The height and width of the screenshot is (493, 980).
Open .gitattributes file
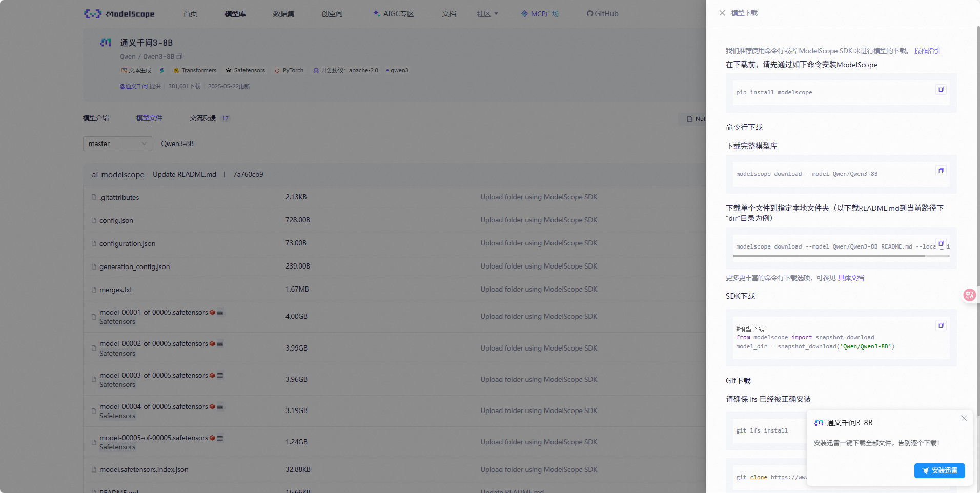click(x=119, y=197)
